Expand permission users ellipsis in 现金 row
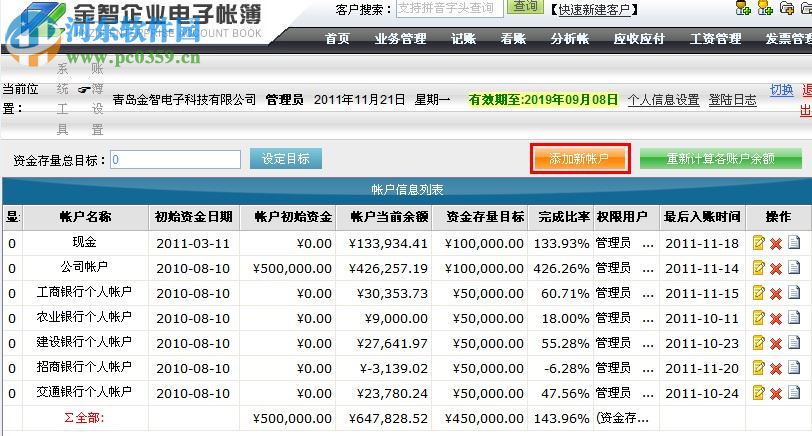This screenshot has width=812, height=436. coord(647,245)
